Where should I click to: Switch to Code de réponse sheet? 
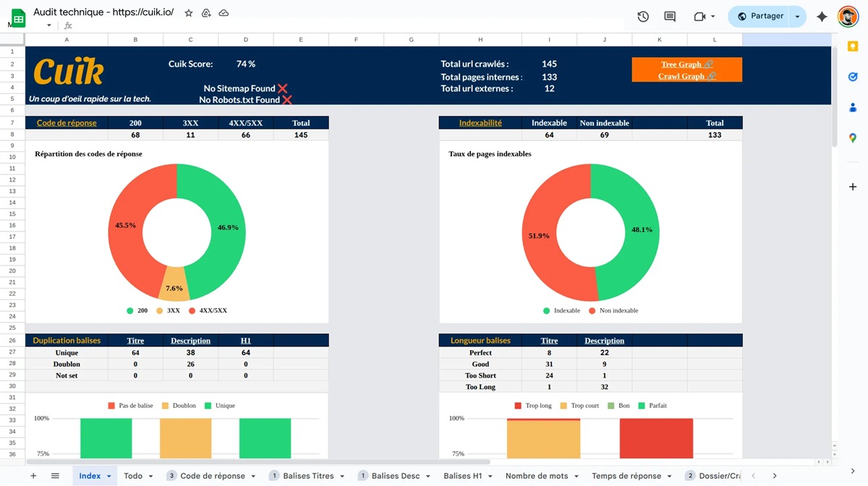tap(213, 476)
